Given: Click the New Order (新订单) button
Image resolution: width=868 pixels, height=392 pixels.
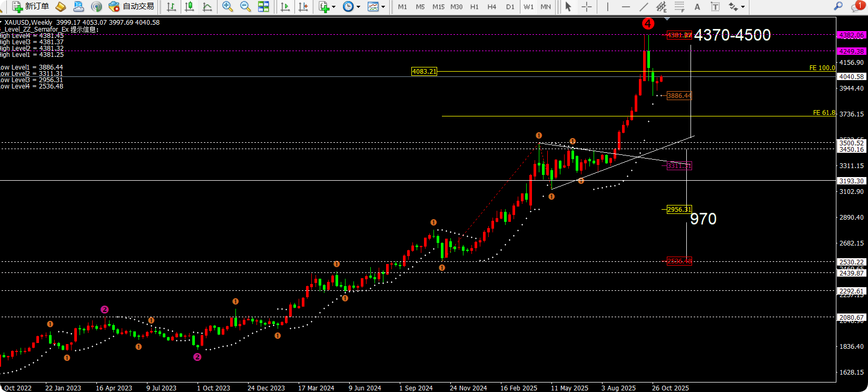Looking at the screenshot, I should tap(31, 7).
